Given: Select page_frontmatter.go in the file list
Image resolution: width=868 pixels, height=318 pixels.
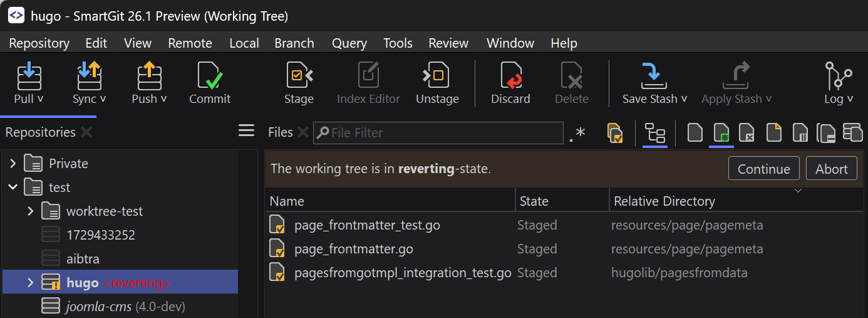Looking at the screenshot, I should [x=353, y=249].
